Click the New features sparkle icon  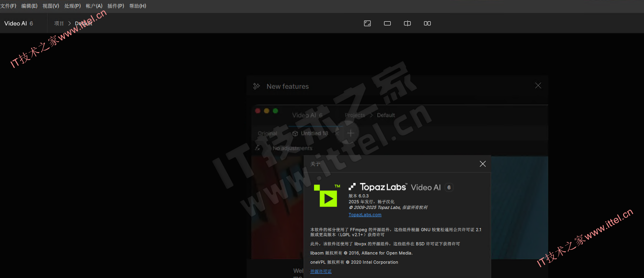257,86
